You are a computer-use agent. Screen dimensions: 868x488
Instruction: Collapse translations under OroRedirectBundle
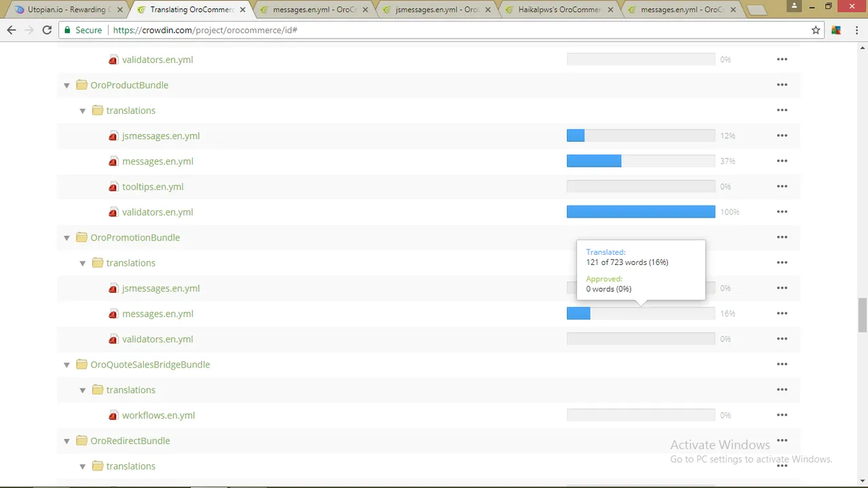[83, 466]
